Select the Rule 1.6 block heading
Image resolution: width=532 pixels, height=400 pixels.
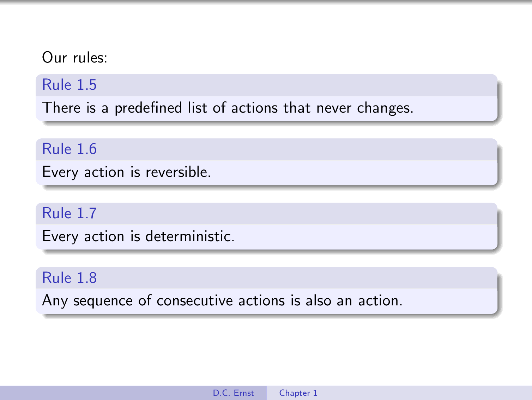69,149
